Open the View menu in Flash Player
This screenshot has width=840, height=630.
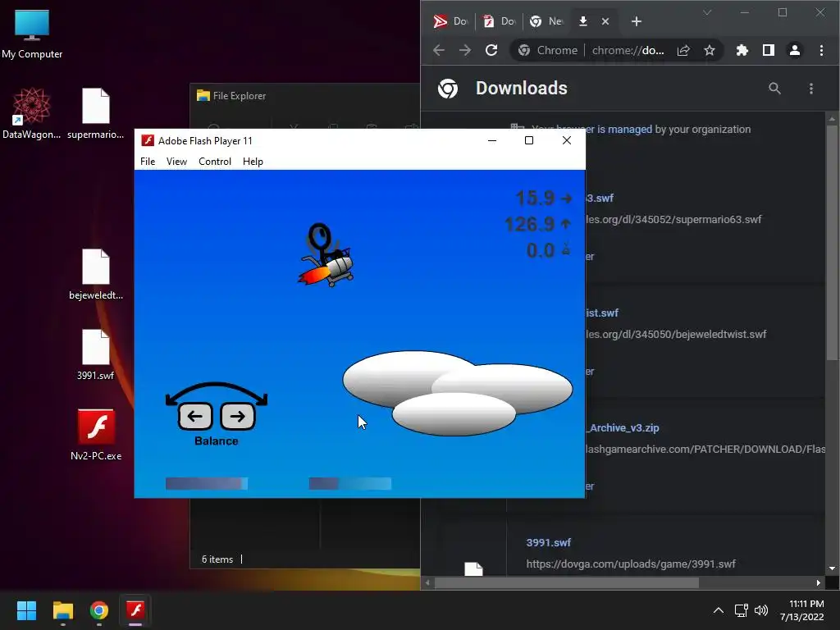pos(176,162)
